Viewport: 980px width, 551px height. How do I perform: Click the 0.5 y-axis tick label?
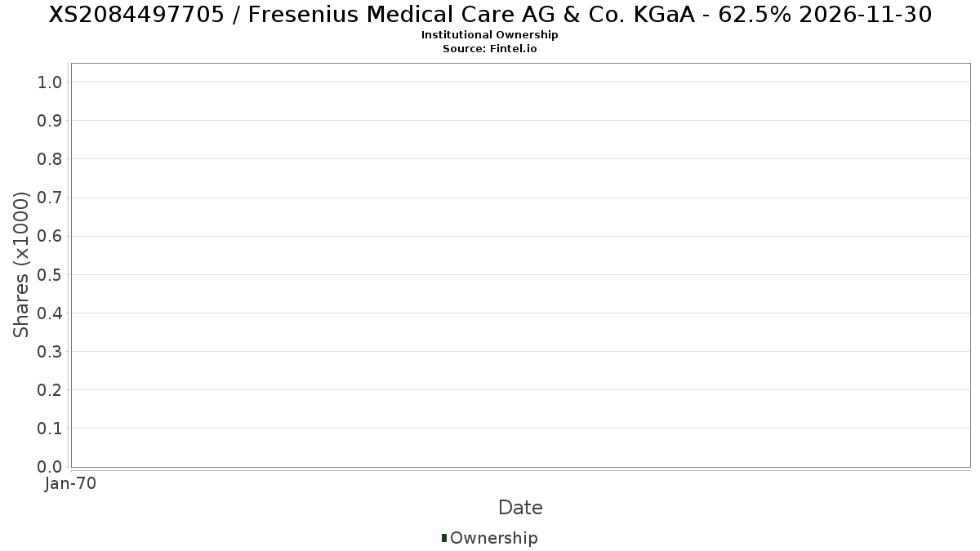50,274
